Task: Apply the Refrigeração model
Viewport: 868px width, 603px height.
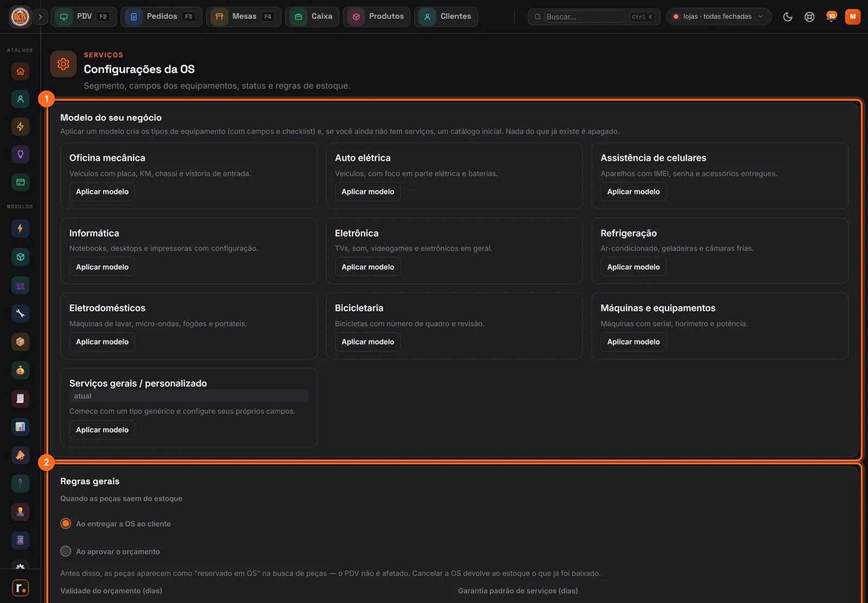Action: click(x=633, y=267)
